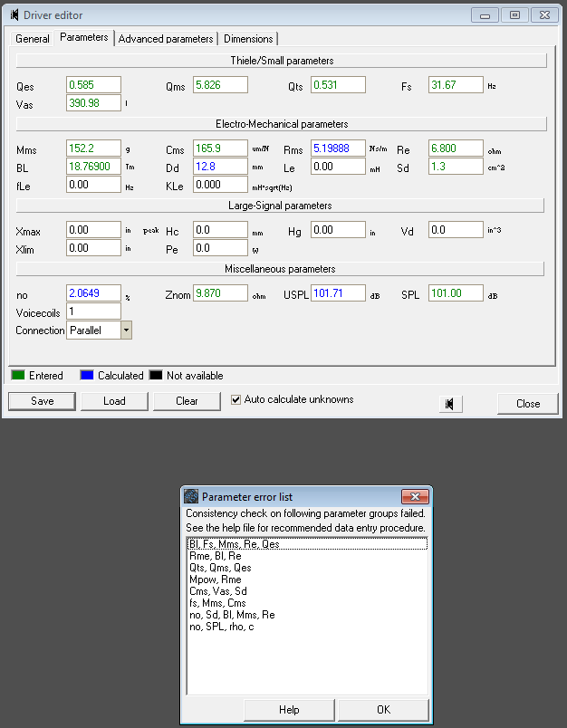Viewport: 567px width, 728px height.
Task: Click the Load button
Action: pos(114,401)
